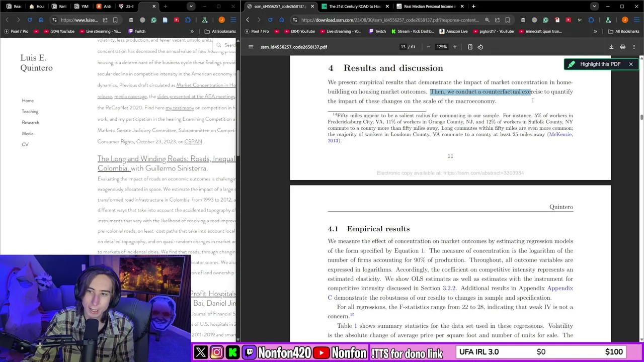Open Research page on Quintero site
The image size is (644, 362).
tap(30, 123)
